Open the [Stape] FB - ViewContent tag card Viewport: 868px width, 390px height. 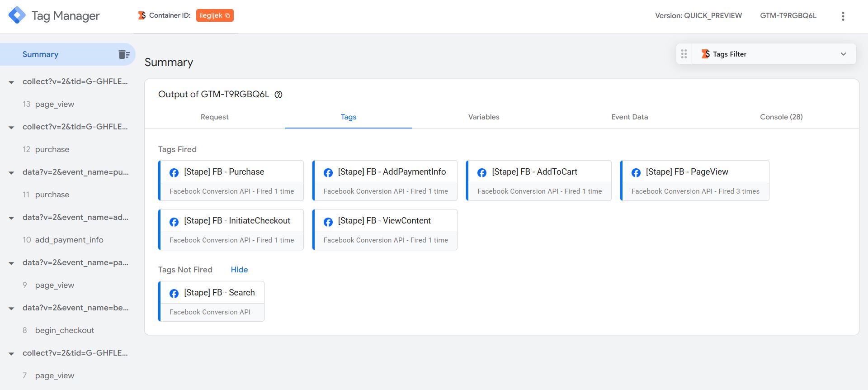pos(385,229)
